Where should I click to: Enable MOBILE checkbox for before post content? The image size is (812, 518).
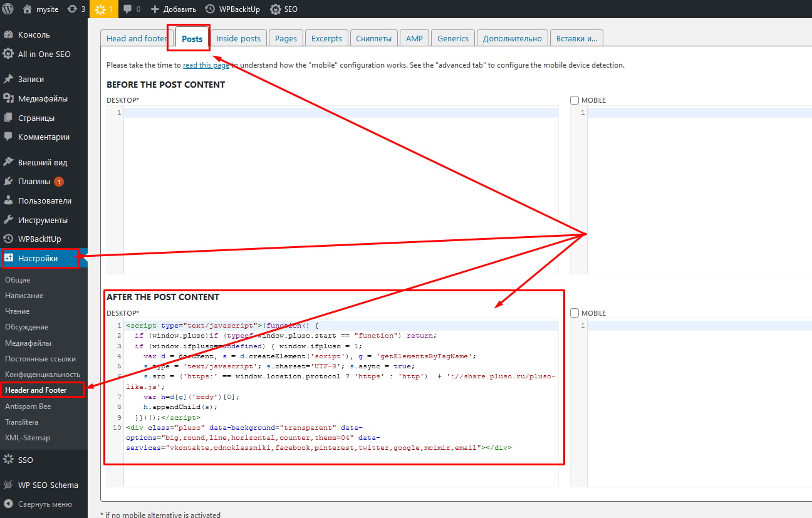(x=575, y=100)
